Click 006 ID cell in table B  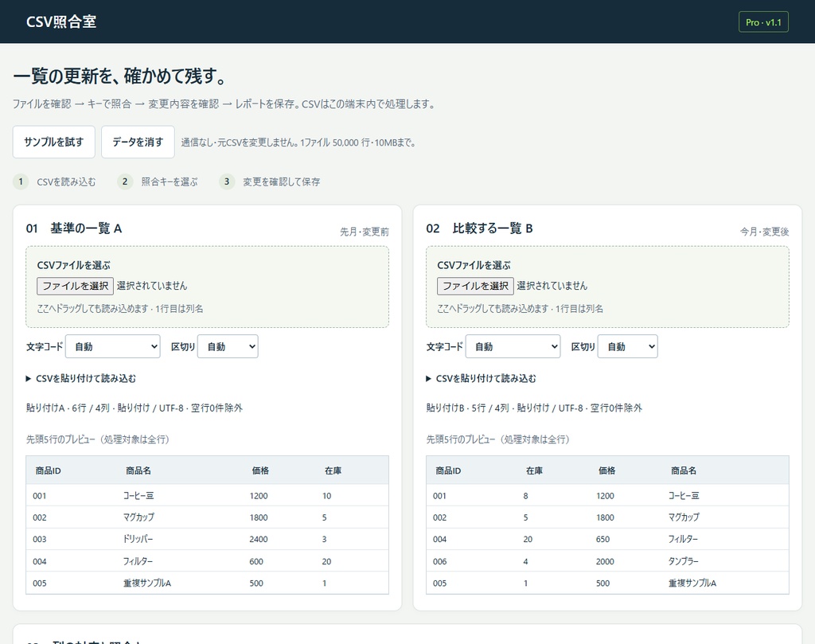[439, 561]
